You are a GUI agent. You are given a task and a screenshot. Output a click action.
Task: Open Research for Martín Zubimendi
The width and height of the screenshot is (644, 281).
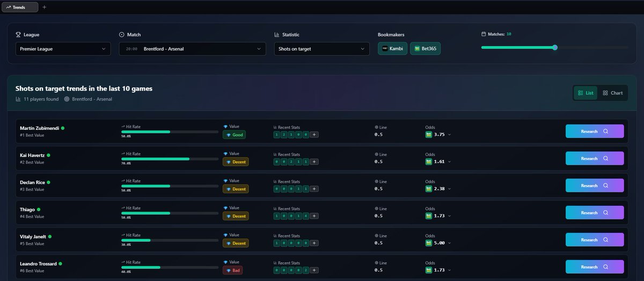pyautogui.click(x=595, y=131)
